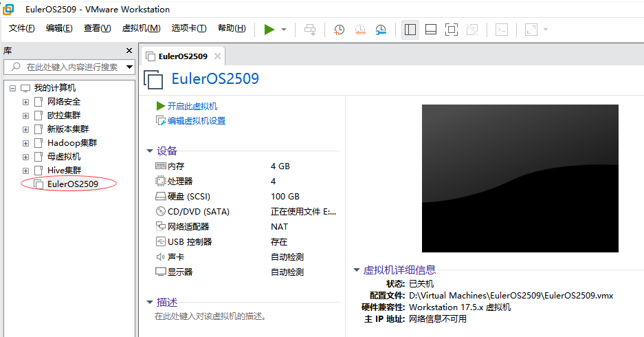Click the 内存 memory device row
Screen dimensions: 644x337
click(x=245, y=166)
